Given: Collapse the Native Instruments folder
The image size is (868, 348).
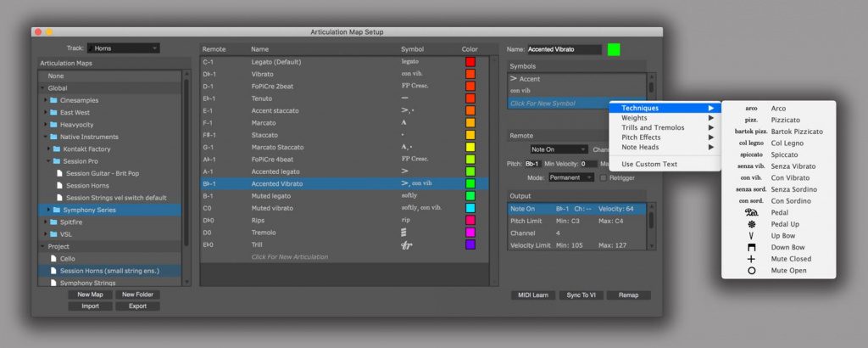Looking at the screenshot, I should 46,137.
